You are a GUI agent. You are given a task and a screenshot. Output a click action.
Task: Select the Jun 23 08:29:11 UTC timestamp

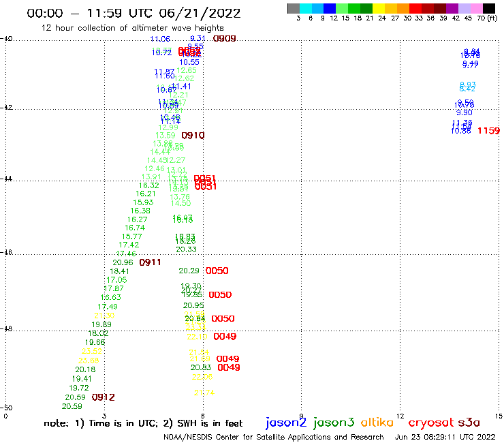[x=445, y=437]
